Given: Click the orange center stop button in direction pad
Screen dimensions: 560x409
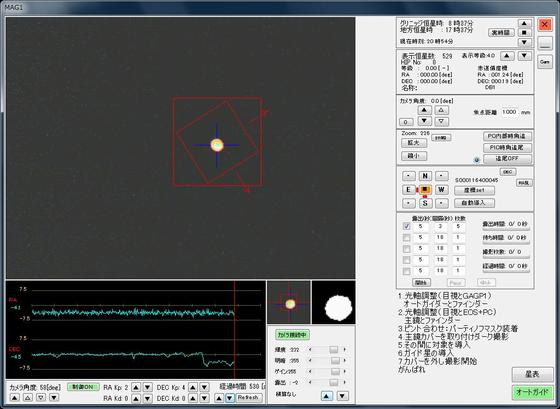Looking at the screenshot, I should pos(425,189).
